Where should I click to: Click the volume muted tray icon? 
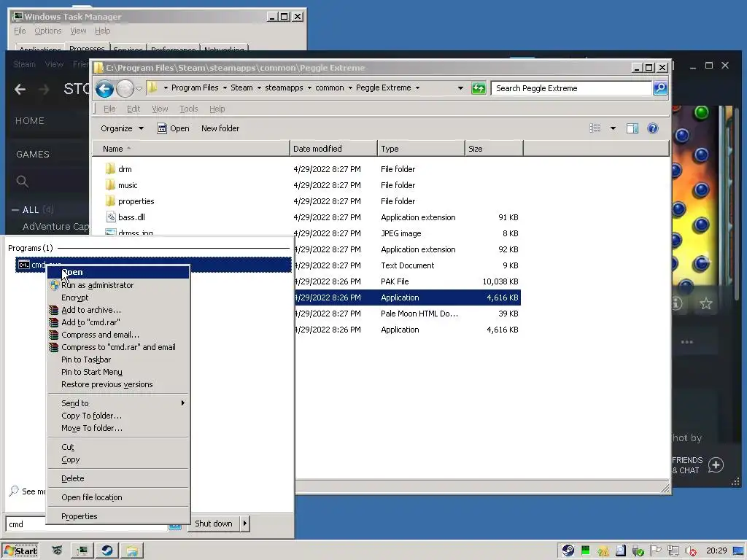click(x=690, y=551)
